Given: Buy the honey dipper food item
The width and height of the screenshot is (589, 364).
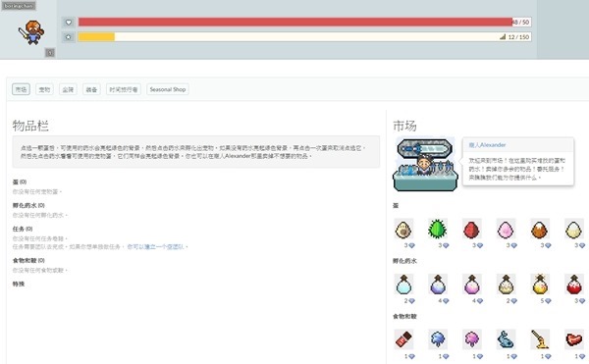Looking at the screenshot, I should coord(540,339).
